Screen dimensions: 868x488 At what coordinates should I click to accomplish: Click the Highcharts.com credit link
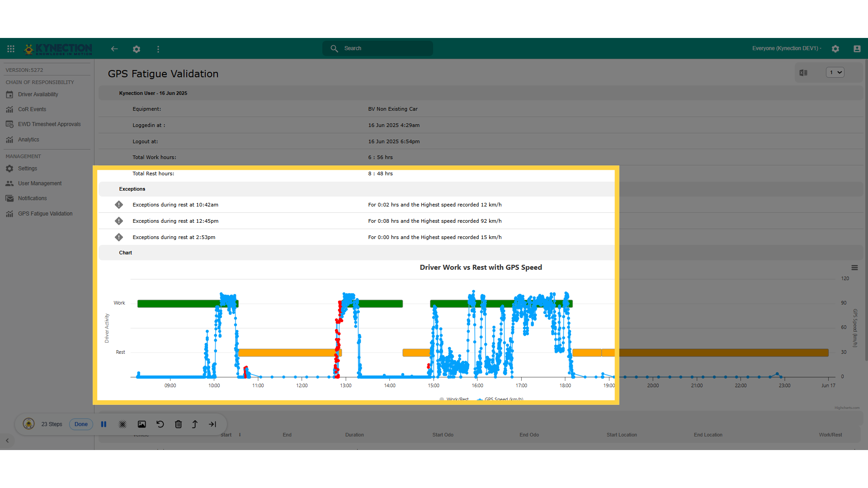(847, 408)
